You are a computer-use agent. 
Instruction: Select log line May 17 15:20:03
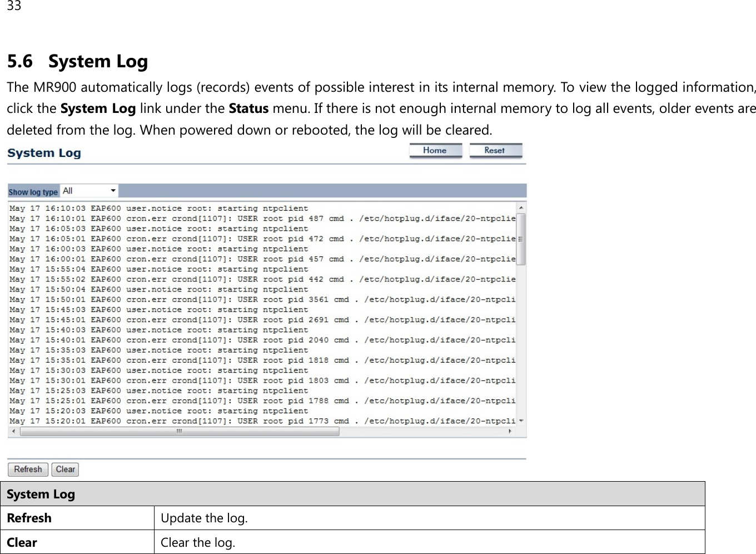(x=158, y=411)
